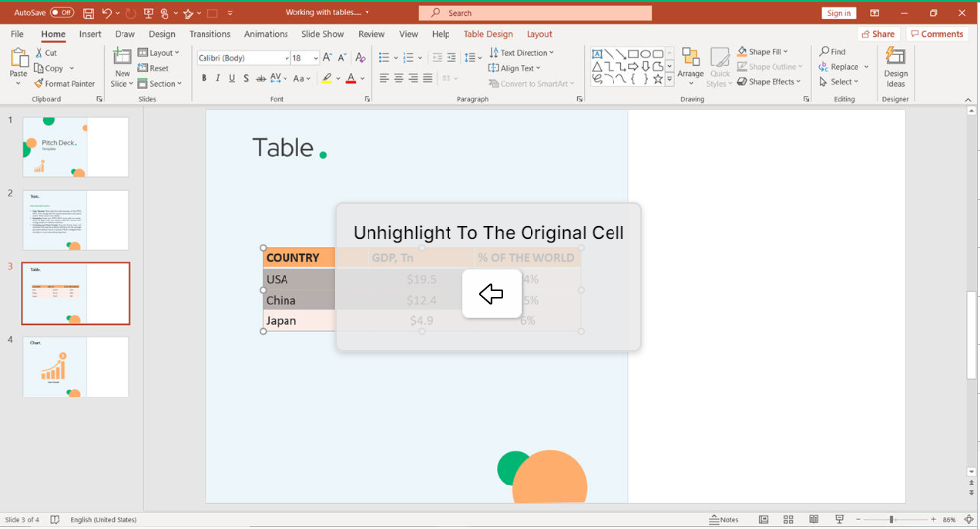
Task: Adjust the zoom slider
Action: 892,520
